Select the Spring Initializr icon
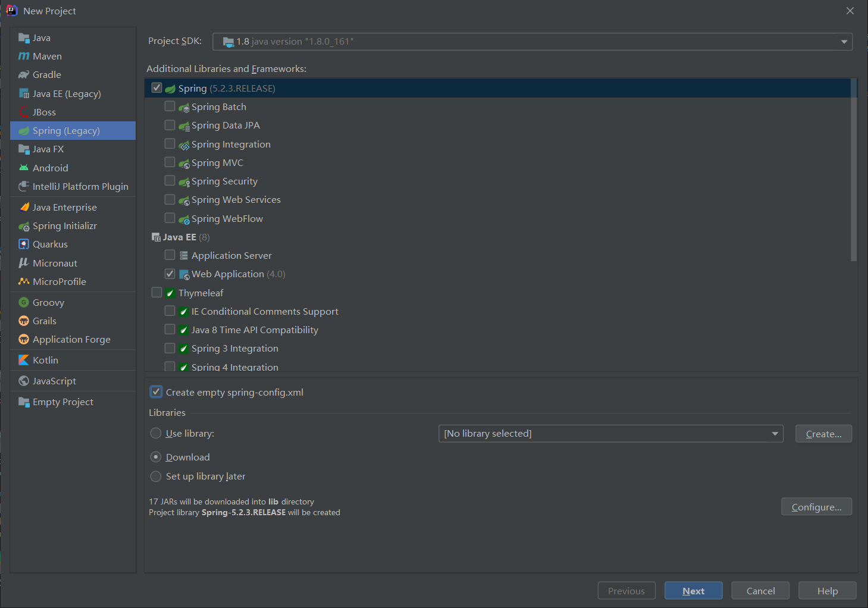The image size is (868, 608). [24, 226]
